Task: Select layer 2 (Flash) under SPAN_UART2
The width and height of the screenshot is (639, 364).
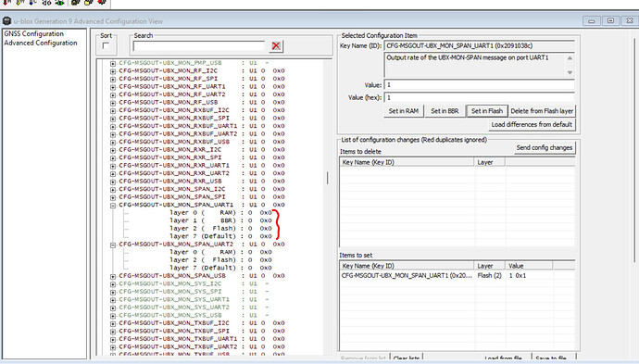Action: click(220, 260)
